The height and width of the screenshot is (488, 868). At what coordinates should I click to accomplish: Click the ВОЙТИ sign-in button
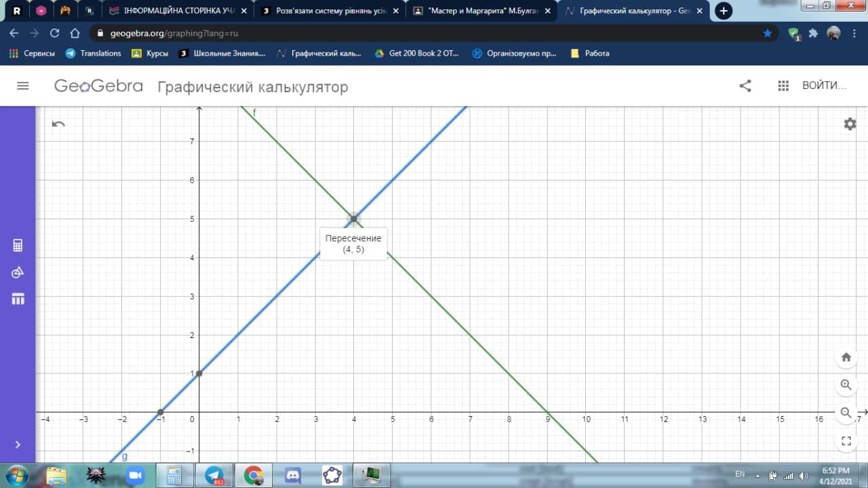[x=824, y=86]
